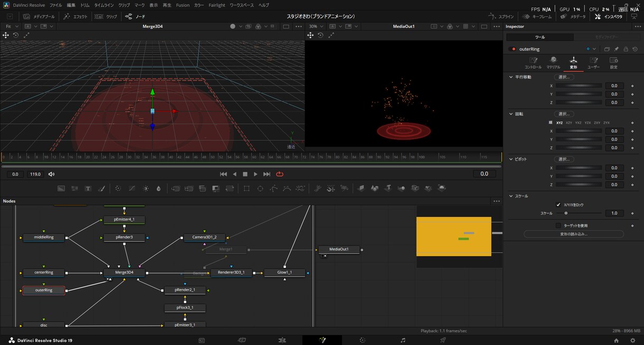Open the Media Pool panel button
The image size is (644, 345).
pos(39,16)
